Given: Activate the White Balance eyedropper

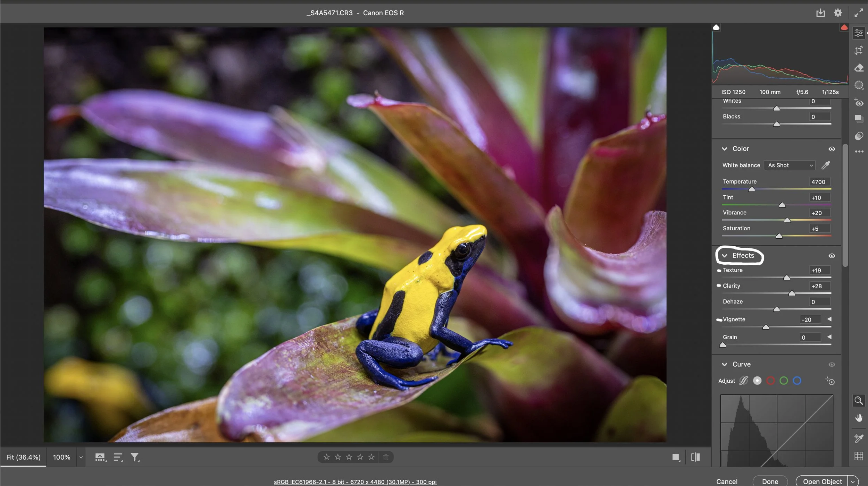Looking at the screenshot, I should coord(826,165).
